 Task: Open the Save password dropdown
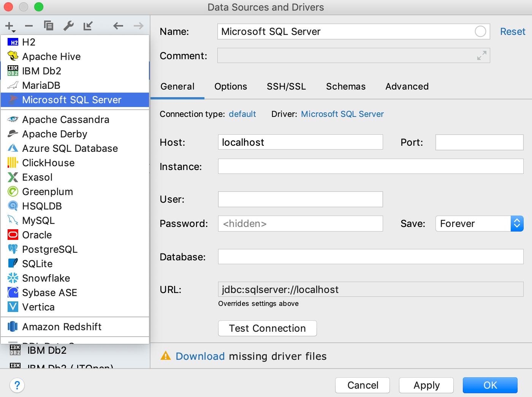(479, 224)
